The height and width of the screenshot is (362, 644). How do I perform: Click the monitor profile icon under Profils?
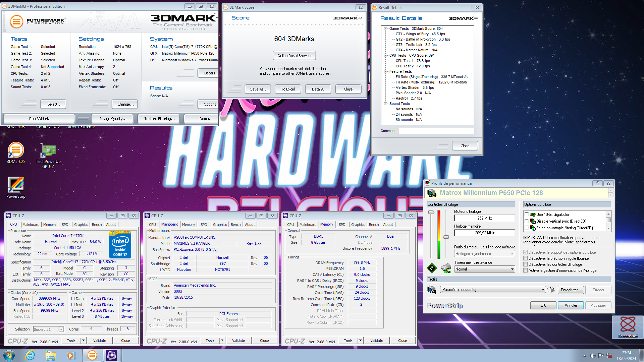click(x=432, y=290)
